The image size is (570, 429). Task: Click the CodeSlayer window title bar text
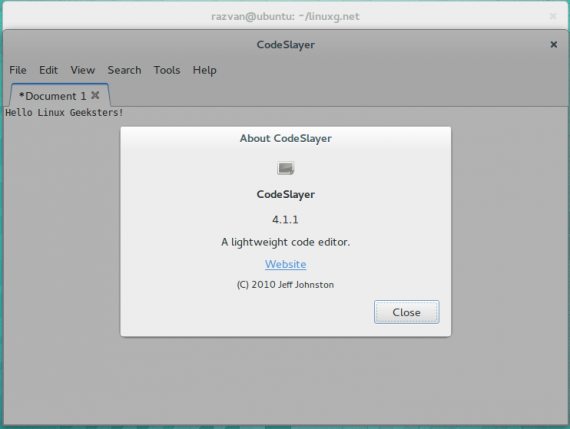pyautogui.click(x=286, y=45)
